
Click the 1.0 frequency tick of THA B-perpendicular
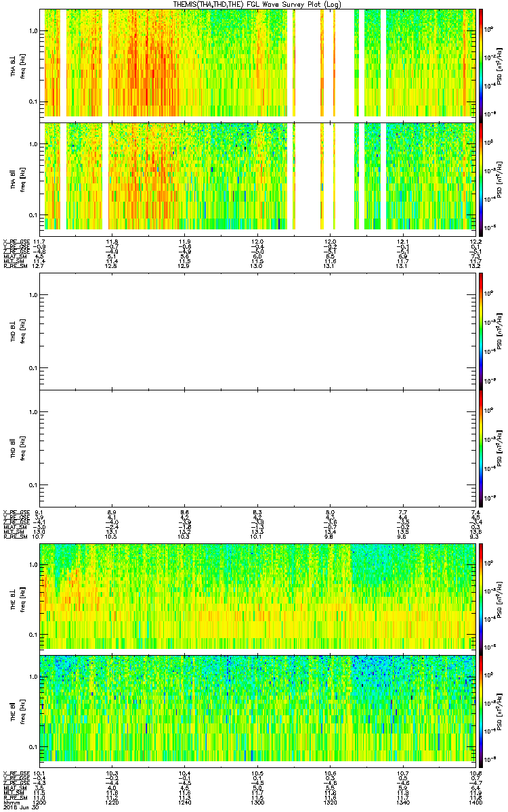click(33, 31)
